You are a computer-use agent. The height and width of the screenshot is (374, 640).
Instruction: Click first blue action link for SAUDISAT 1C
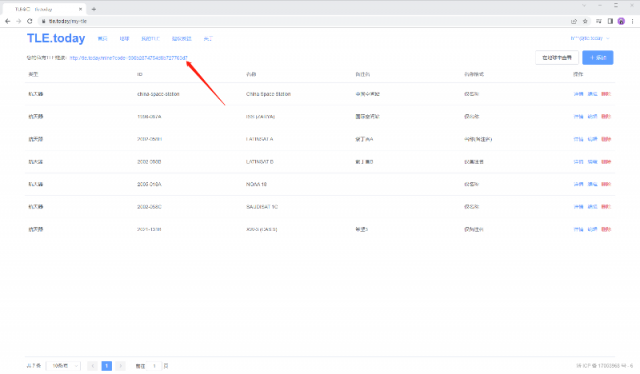point(578,207)
